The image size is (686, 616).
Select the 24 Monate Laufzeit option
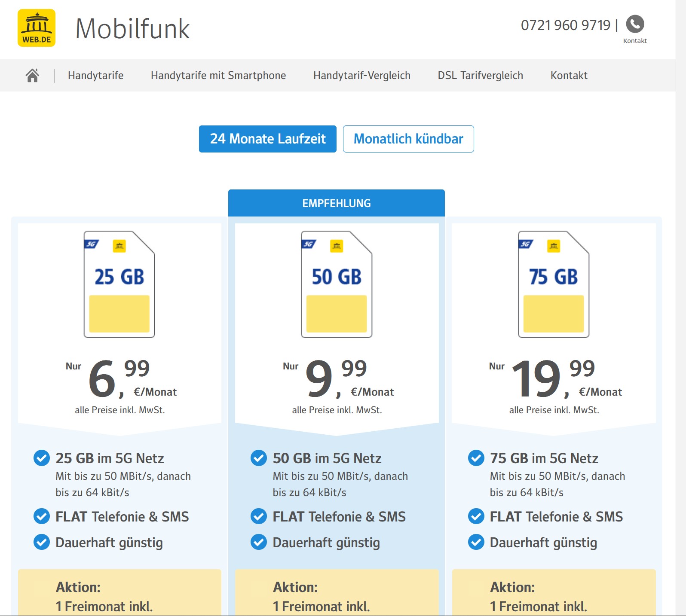(267, 139)
